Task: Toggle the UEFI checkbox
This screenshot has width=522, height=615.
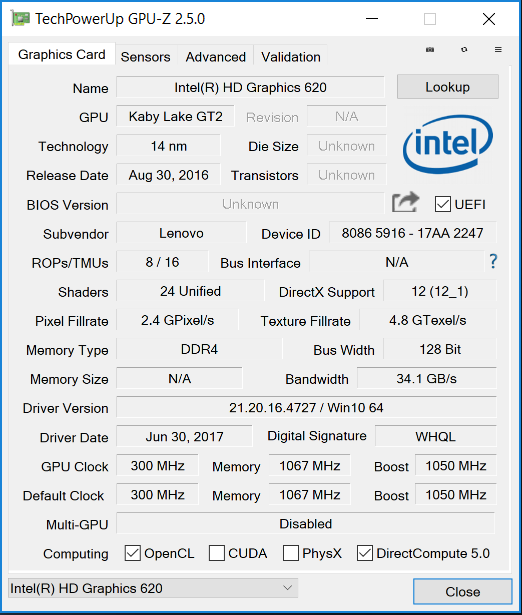Action: coord(442,204)
